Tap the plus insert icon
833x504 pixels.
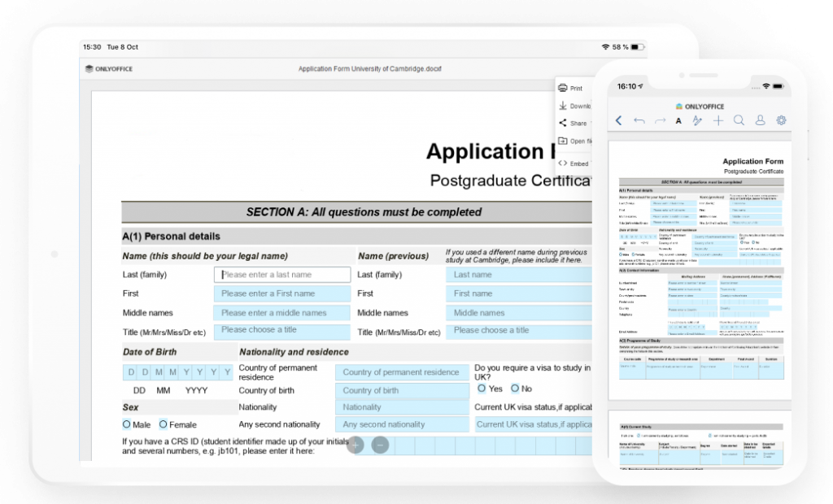coord(718,120)
